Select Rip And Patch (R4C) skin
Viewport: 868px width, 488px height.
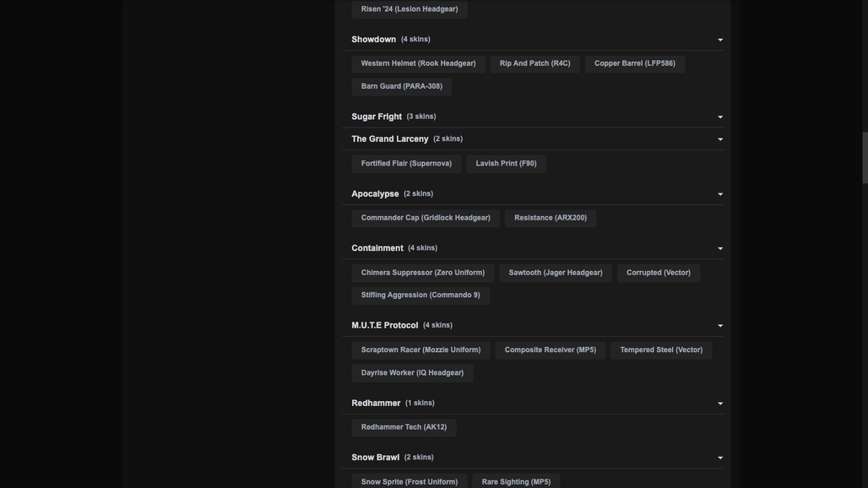tap(534, 63)
